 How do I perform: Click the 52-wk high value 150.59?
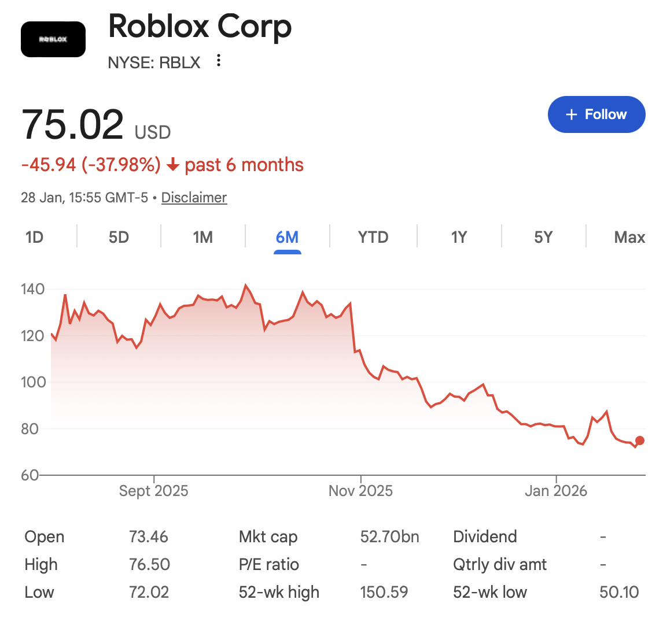tap(384, 592)
